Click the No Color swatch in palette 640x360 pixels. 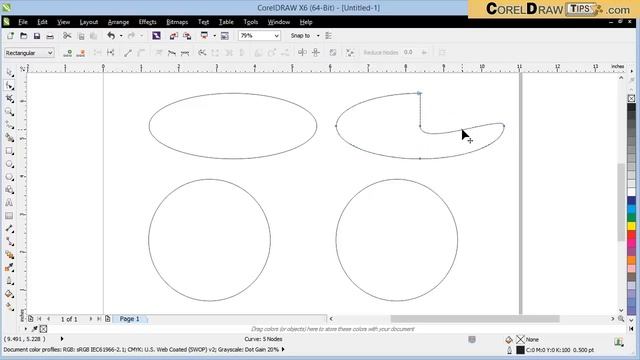(631, 98)
